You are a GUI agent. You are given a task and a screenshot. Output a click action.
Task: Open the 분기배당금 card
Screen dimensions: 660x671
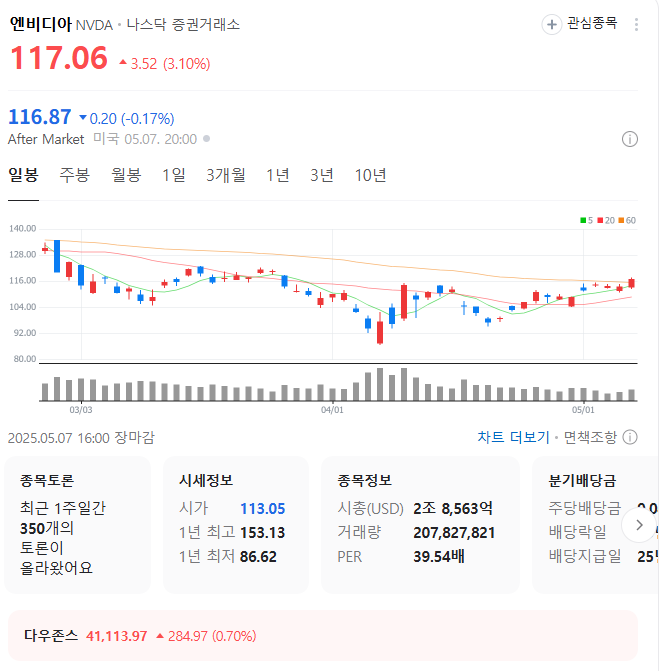[595, 525]
